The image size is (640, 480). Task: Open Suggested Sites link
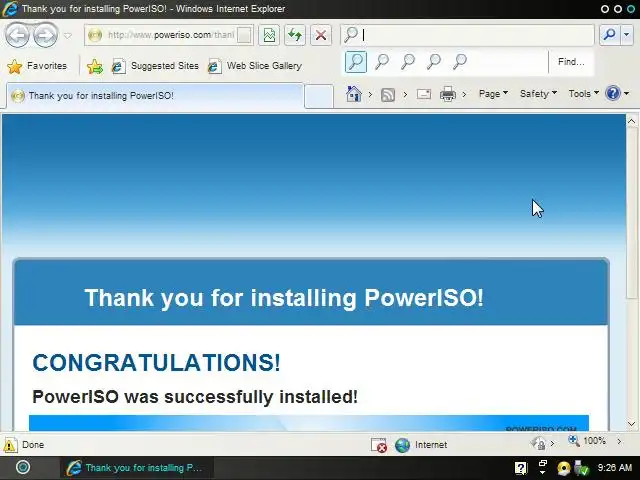point(156,66)
